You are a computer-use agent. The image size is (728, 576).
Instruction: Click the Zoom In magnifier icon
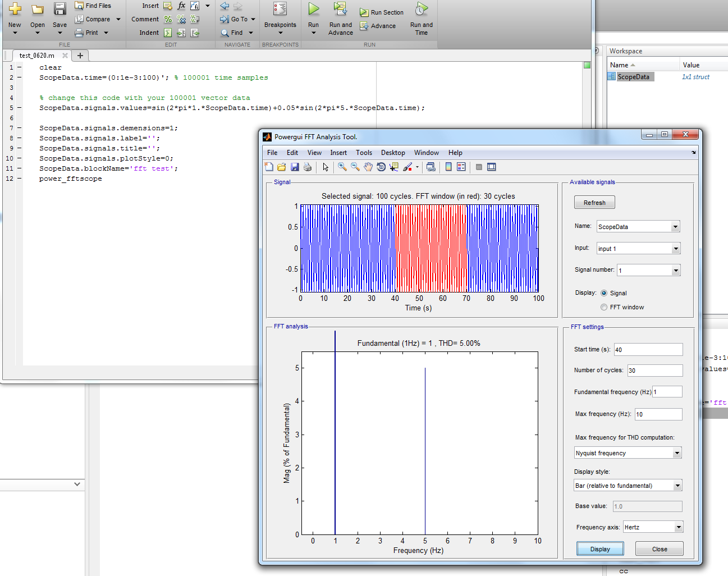342,167
